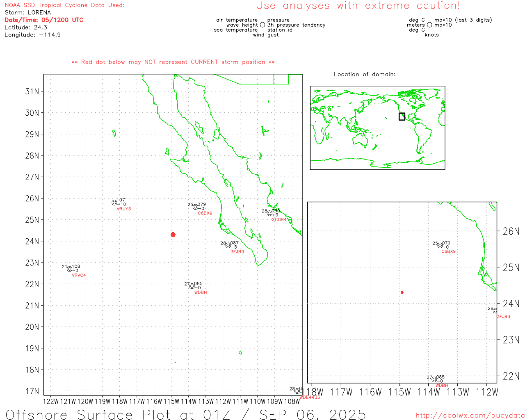
Task: Click the large red storm dot in main map
Action: pos(173,235)
